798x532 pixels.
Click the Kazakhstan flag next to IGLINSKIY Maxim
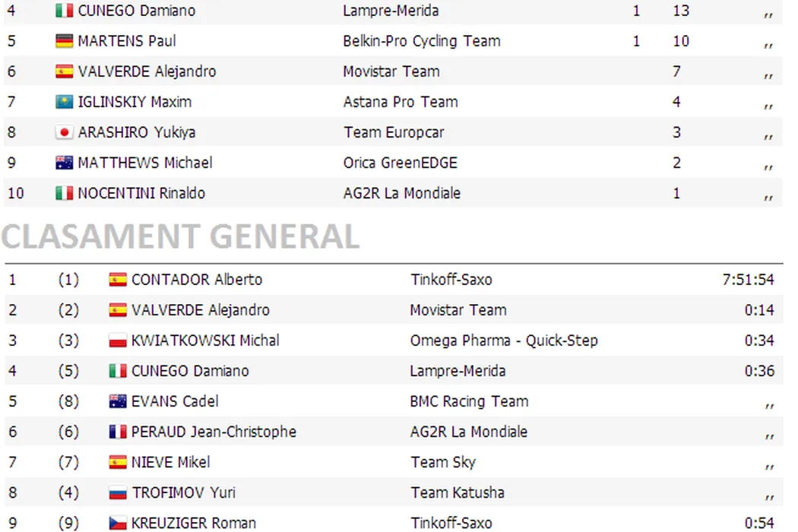(64, 102)
